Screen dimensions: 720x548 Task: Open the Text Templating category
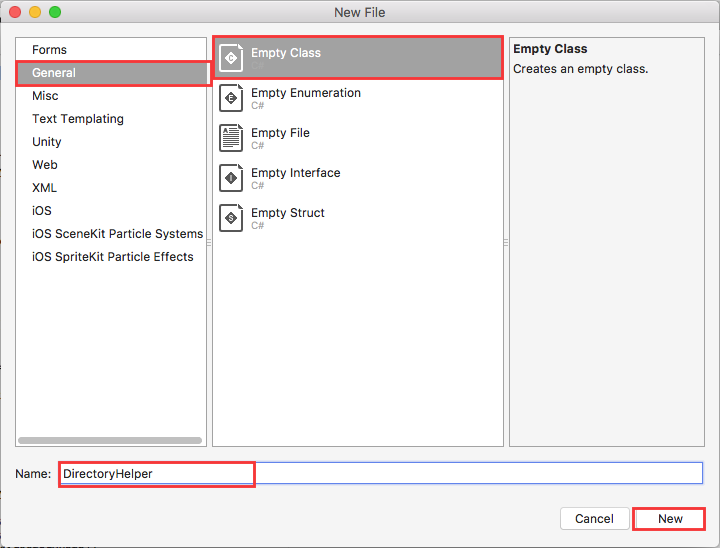(x=78, y=119)
